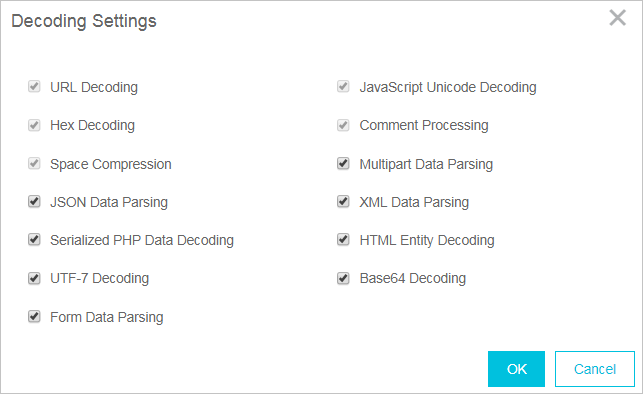643x394 pixels.
Task: Click the greyed URL Decoding checkbox
Action: coord(34,87)
